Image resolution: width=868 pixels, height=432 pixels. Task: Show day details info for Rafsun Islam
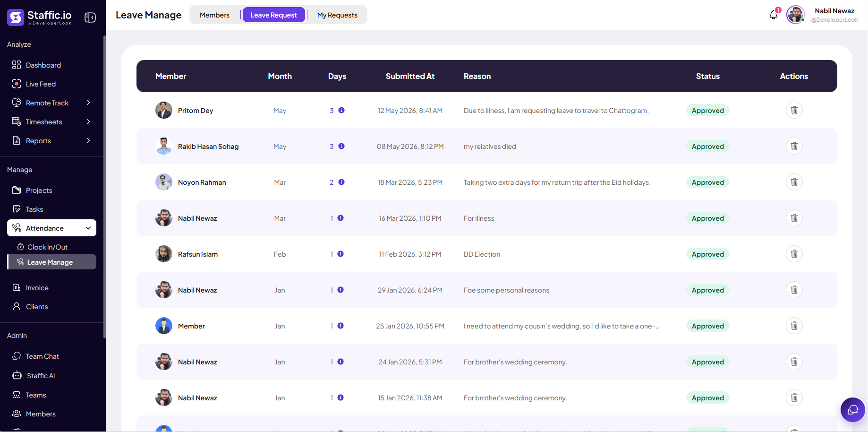tap(340, 254)
